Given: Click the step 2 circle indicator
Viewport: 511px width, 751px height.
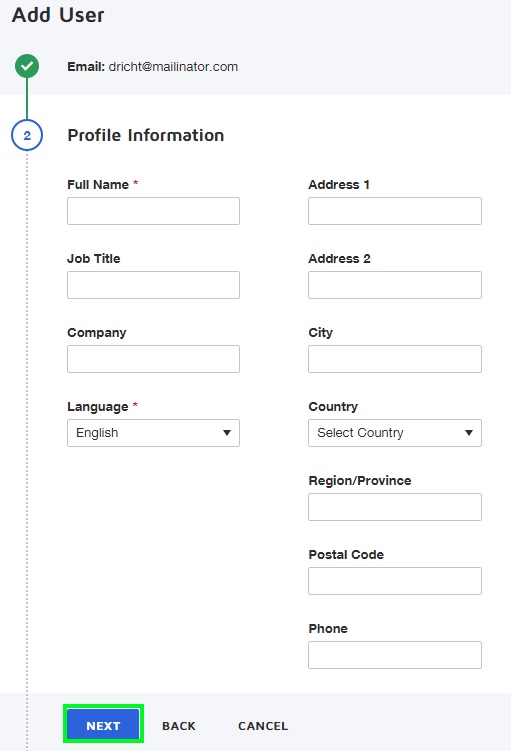Looking at the screenshot, I should 27,135.
